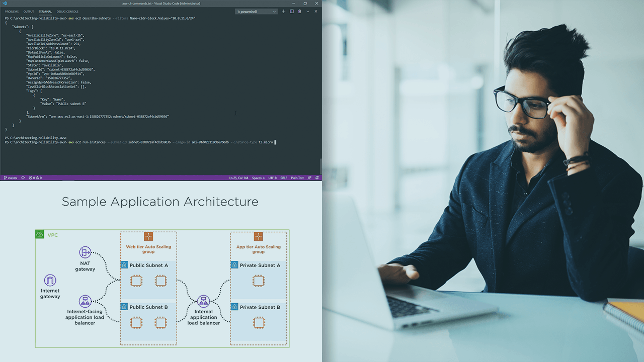The width and height of the screenshot is (644, 362).
Task: Click the Web tier Auto Scaling group icon
Action: (148, 236)
